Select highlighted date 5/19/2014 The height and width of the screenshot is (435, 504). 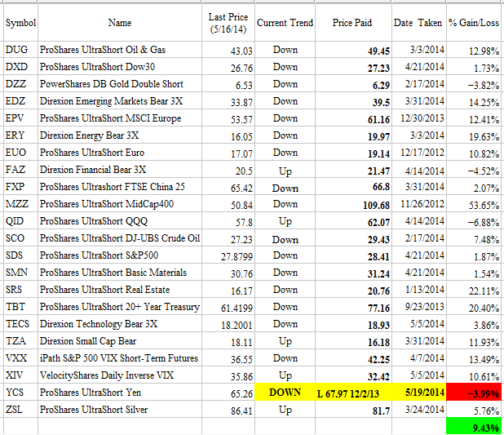tap(419, 393)
